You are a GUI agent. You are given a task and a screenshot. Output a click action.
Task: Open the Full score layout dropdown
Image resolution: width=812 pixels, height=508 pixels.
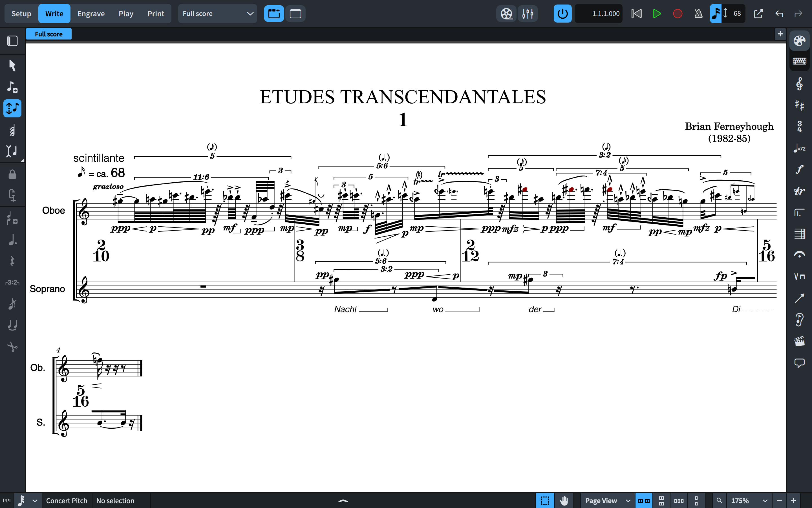point(217,14)
